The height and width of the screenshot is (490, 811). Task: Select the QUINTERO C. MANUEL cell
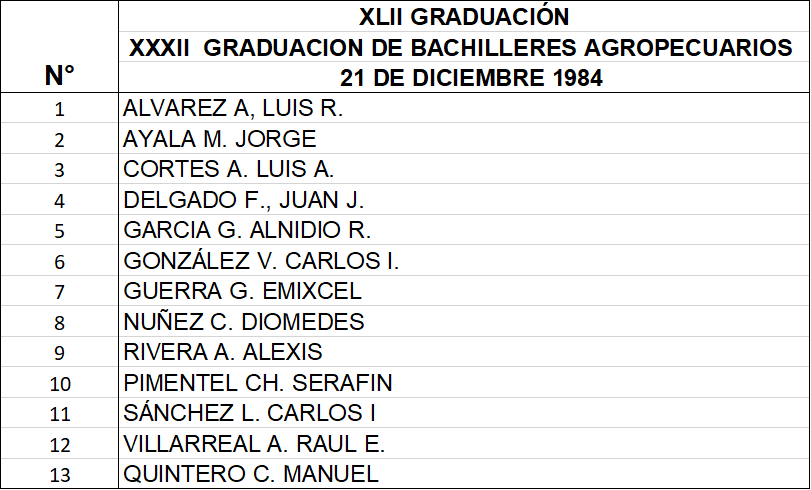tap(464, 474)
